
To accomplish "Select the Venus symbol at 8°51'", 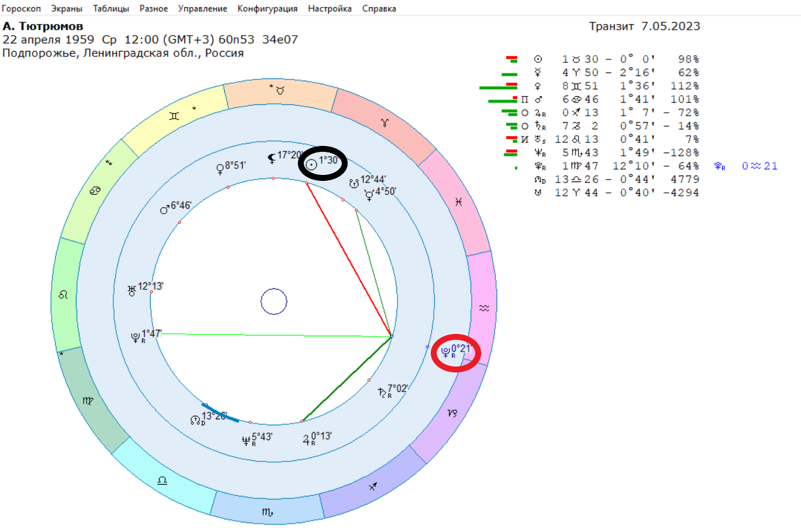I will (x=220, y=169).
